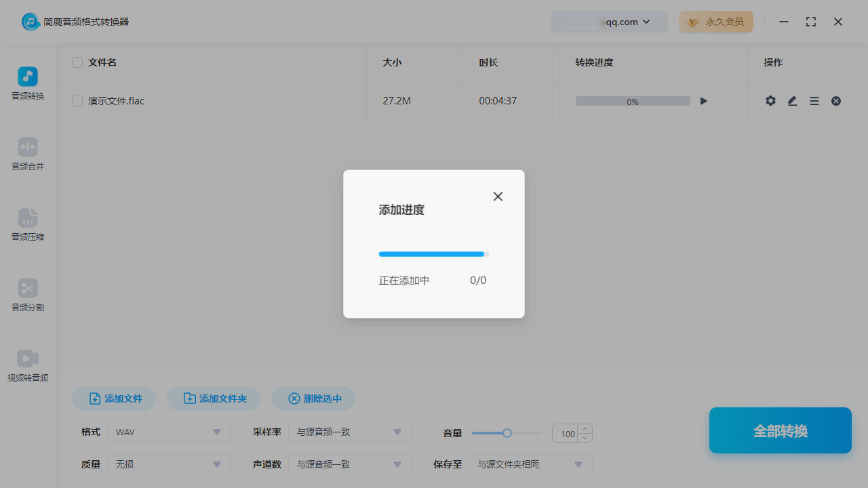Switch to 视频转音频 mode
868x488 pixels.
27,366
